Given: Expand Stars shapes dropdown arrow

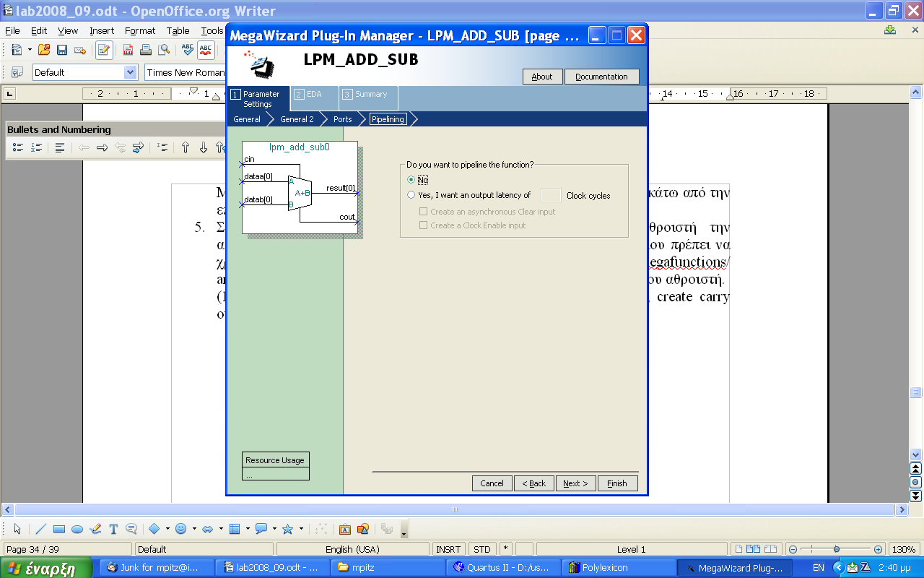Looking at the screenshot, I should coord(301,529).
